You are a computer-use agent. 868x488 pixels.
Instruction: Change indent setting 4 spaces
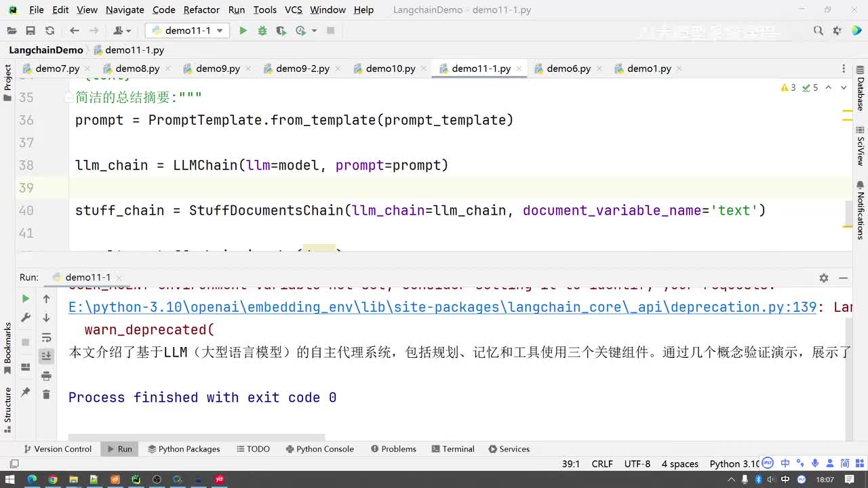pyautogui.click(x=680, y=464)
